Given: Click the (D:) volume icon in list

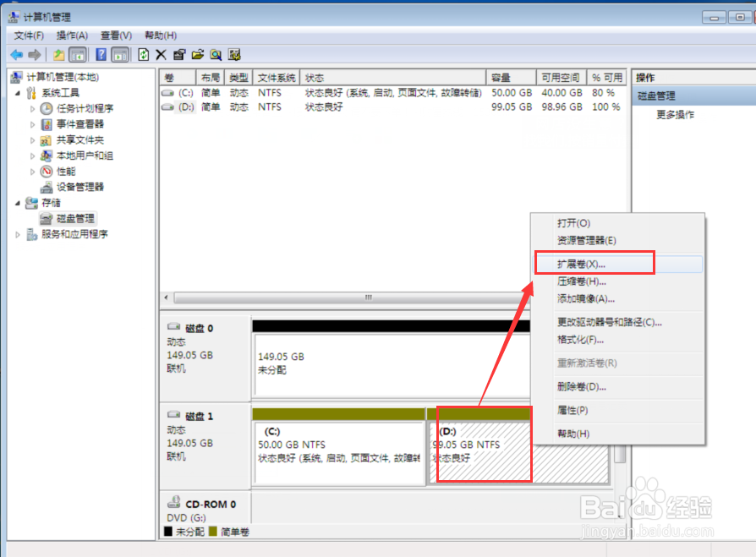Looking at the screenshot, I should coord(167,107).
